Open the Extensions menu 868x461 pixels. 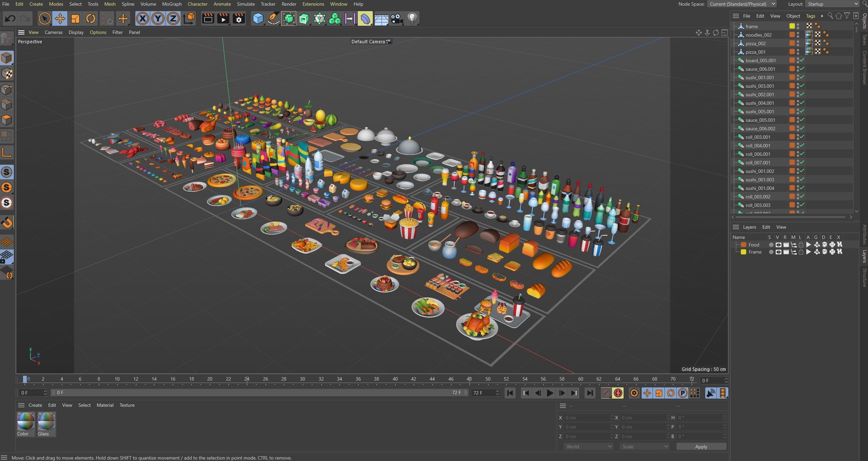[x=313, y=4]
